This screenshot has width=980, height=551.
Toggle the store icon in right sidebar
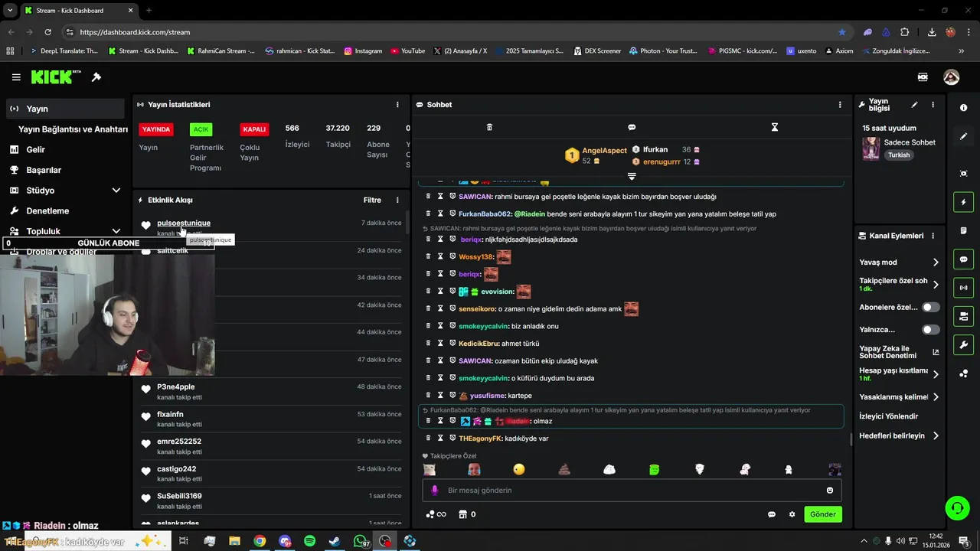[963, 316]
